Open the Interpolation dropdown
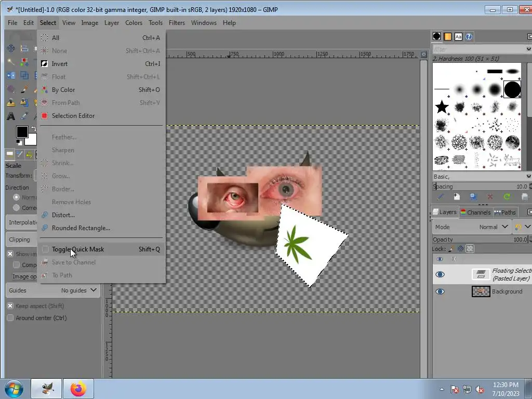 pyautogui.click(x=21, y=222)
